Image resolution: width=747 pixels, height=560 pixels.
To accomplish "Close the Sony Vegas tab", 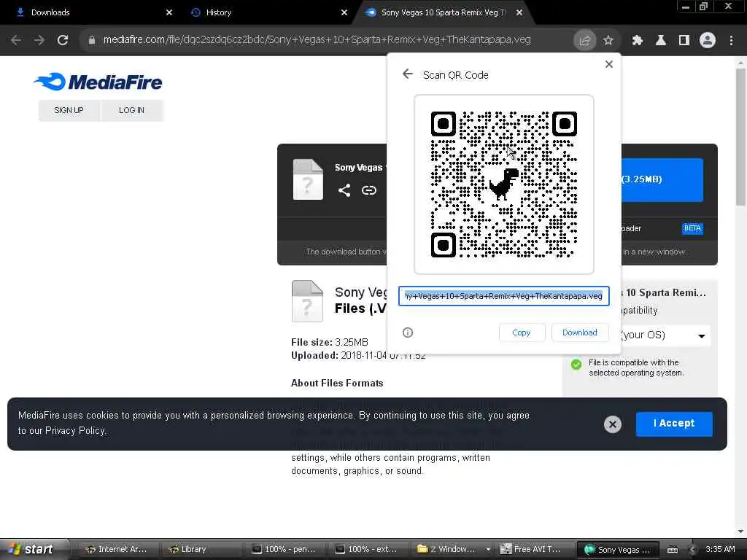I will coord(519,12).
